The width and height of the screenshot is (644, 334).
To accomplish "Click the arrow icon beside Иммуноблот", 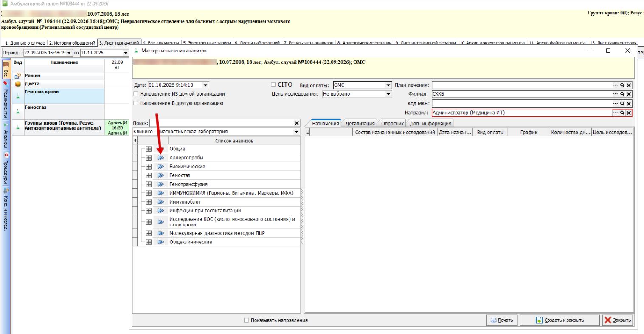I will coord(160,202).
